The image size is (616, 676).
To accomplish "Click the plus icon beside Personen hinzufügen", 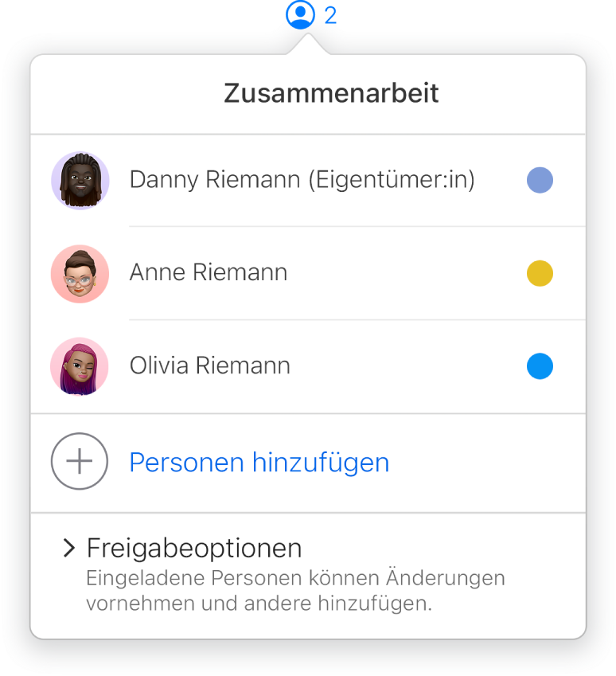I will 80,462.
